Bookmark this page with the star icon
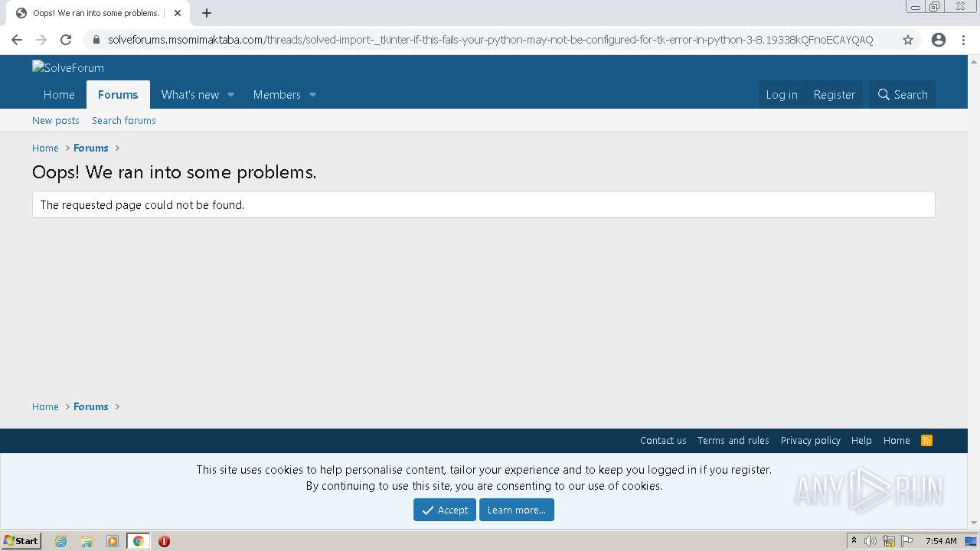This screenshot has height=551, width=980. tap(908, 40)
